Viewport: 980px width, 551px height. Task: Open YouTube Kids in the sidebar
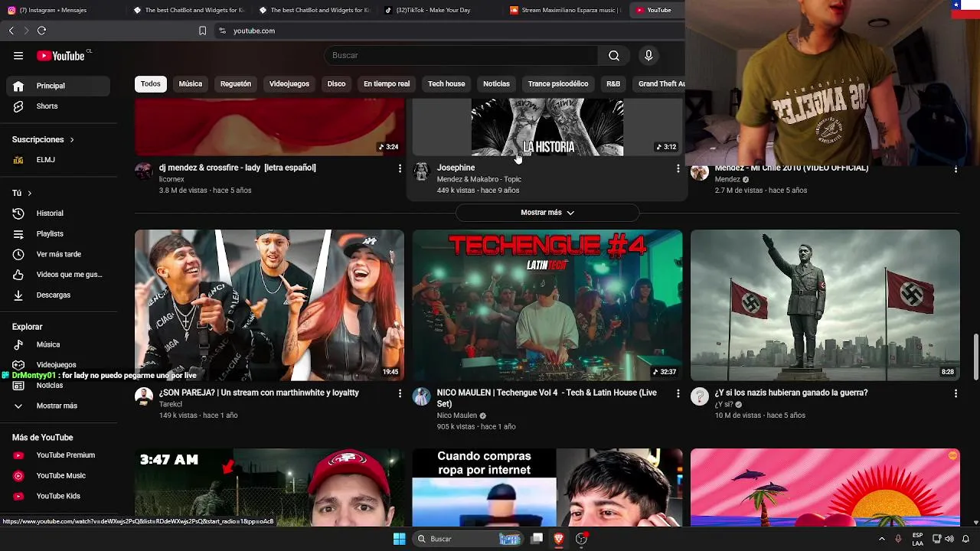(58, 496)
